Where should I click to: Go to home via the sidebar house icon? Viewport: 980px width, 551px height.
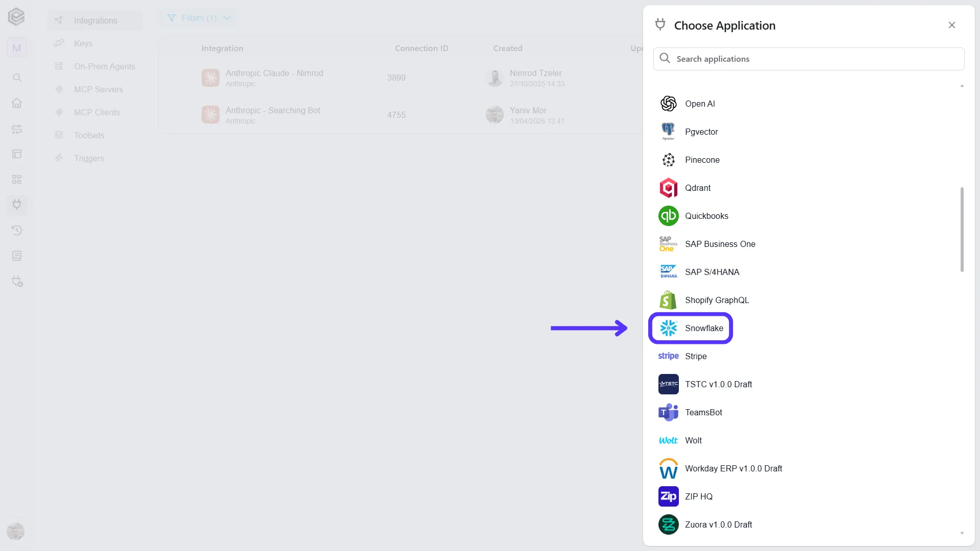tap(17, 103)
